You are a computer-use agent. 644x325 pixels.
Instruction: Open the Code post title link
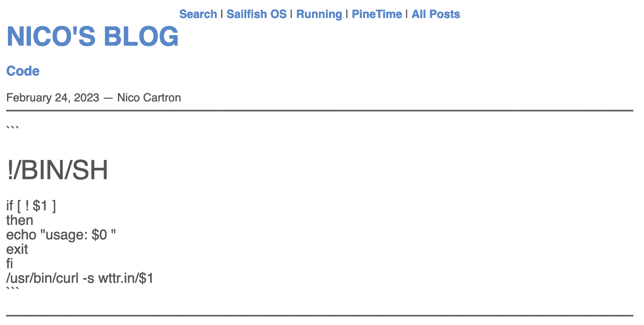[x=23, y=71]
